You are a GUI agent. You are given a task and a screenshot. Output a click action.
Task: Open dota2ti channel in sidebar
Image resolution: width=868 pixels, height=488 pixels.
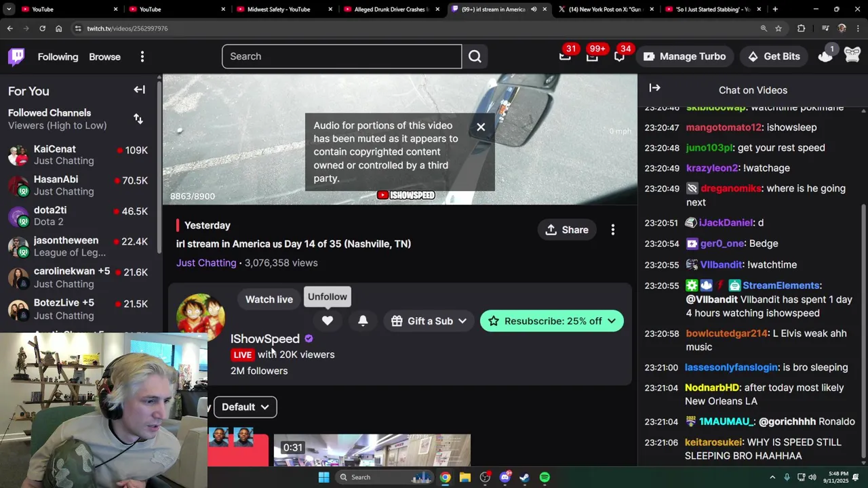(78, 216)
